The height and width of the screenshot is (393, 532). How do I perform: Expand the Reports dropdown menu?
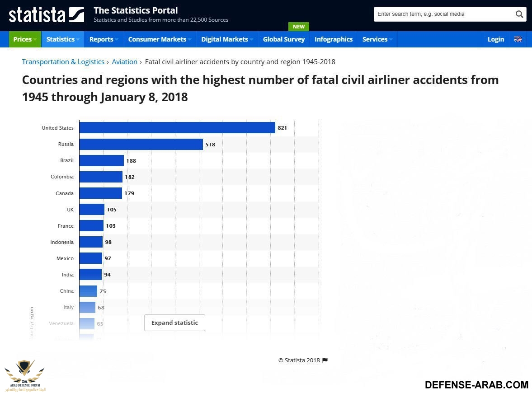(104, 39)
